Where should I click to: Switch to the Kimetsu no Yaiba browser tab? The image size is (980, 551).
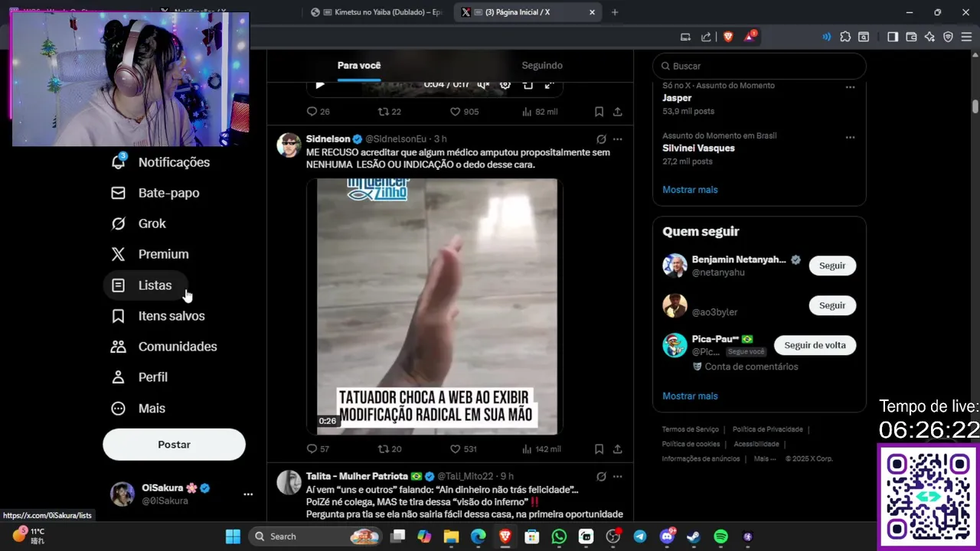click(377, 12)
